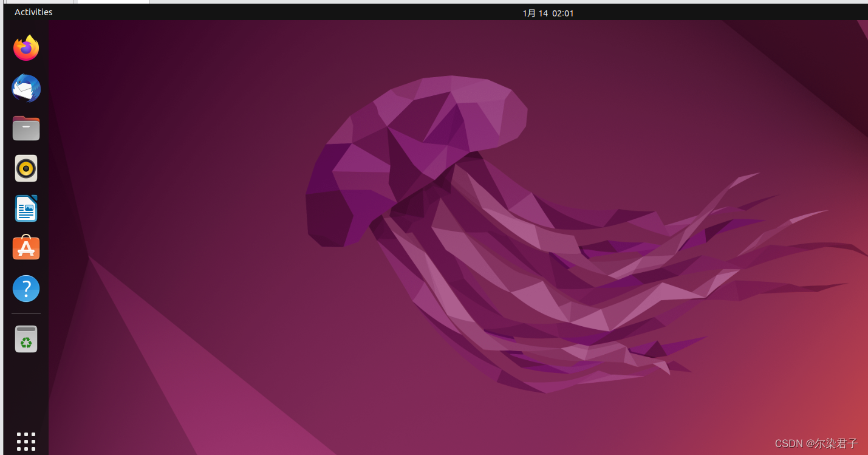Viewport: 868px width, 455px height.
Task: Launch Thunderbird Mail from the dock
Action: point(26,88)
